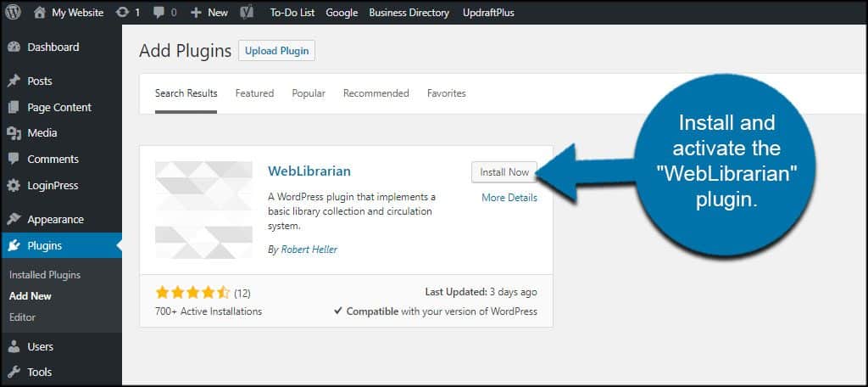868x387 pixels.
Task: Open Plugins in sidebar menu
Action: pos(45,245)
